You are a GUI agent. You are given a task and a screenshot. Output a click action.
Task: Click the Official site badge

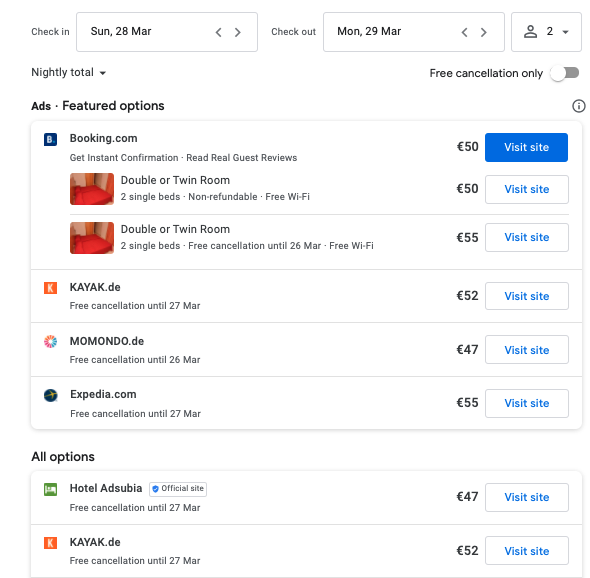tap(178, 489)
